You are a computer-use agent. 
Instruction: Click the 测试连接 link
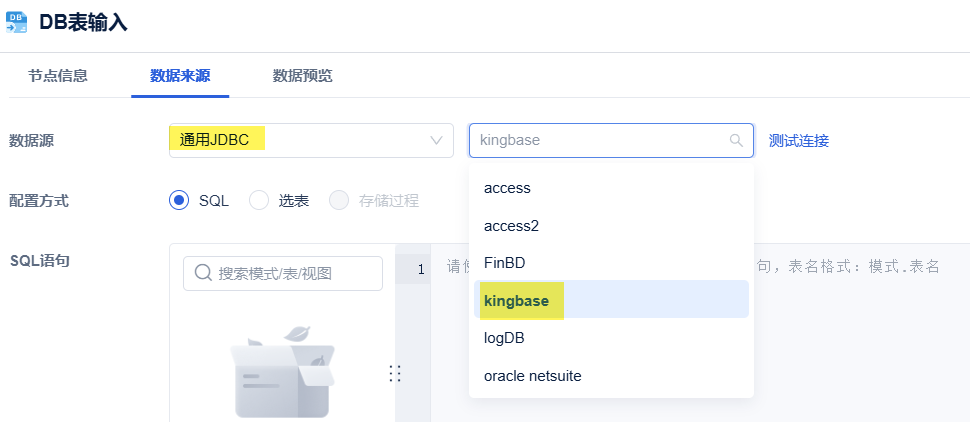click(798, 141)
